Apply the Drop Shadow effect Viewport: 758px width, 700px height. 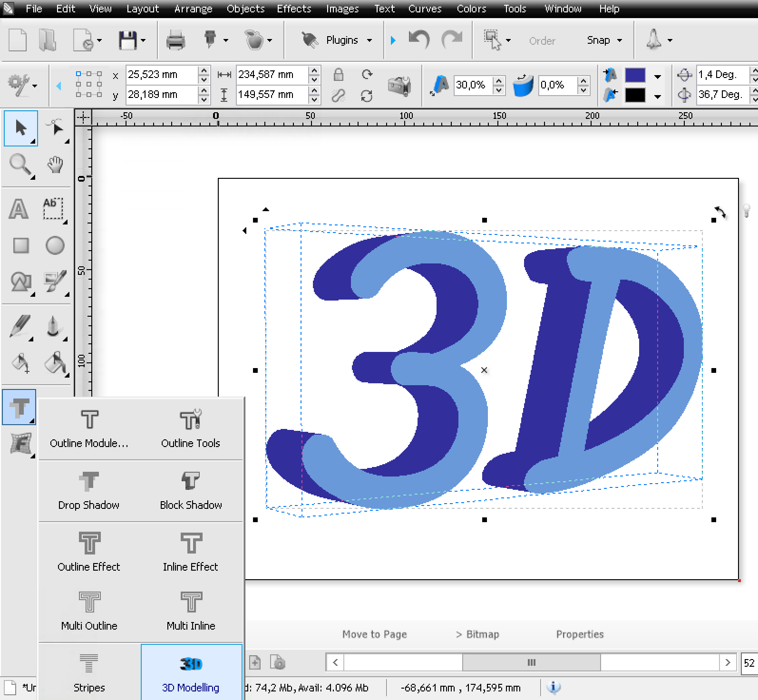[x=89, y=491]
